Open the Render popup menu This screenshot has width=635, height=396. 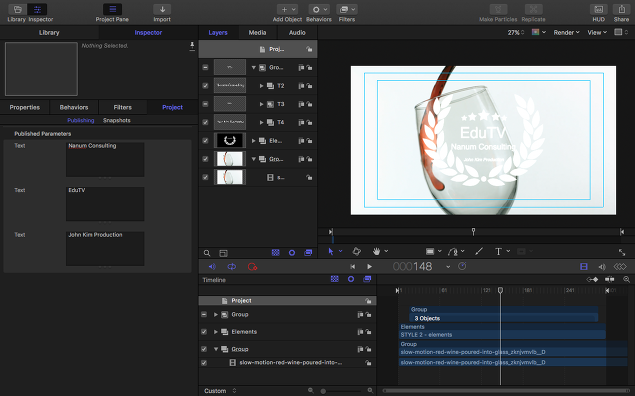(x=567, y=32)
